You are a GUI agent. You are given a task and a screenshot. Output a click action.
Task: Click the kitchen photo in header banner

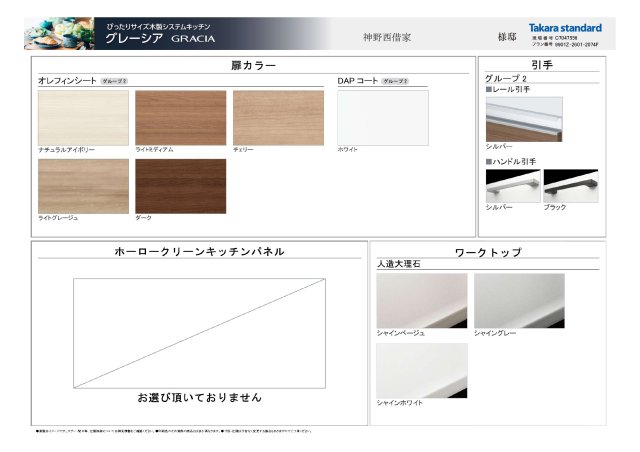pos(59,33)
